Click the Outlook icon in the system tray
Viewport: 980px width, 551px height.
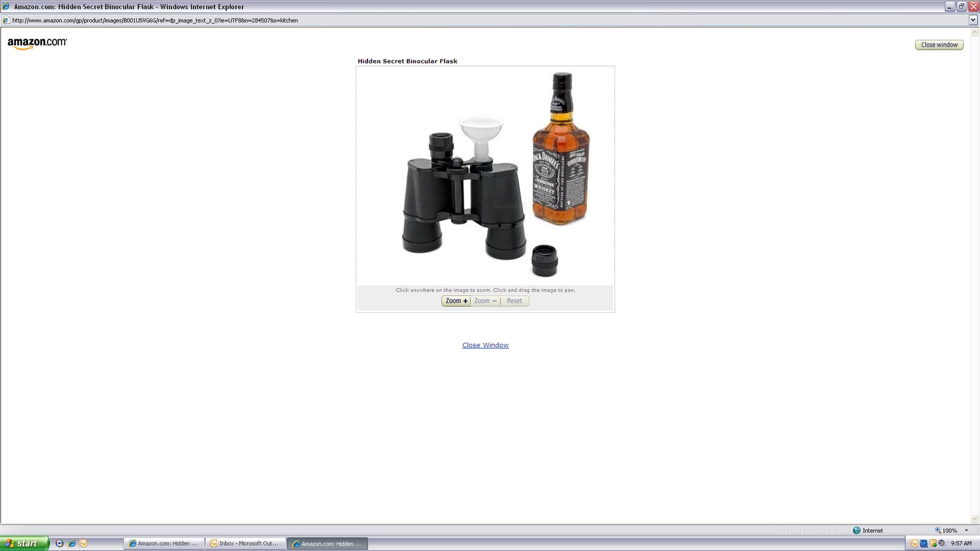coord(915,543)
